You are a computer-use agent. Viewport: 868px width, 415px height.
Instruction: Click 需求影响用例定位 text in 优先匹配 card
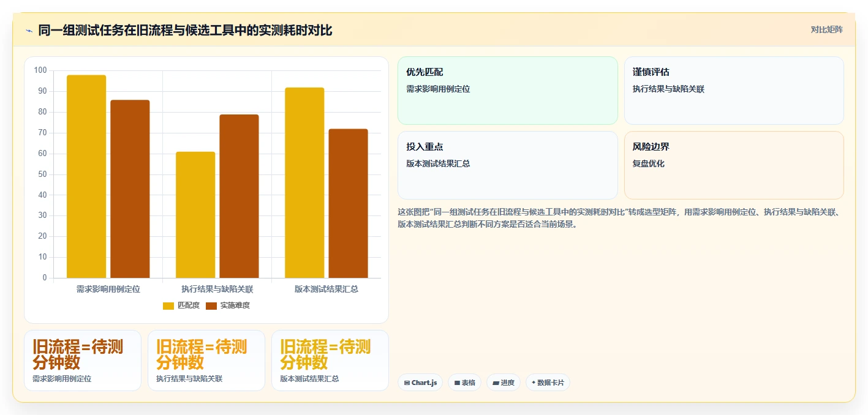pos(438,89)
